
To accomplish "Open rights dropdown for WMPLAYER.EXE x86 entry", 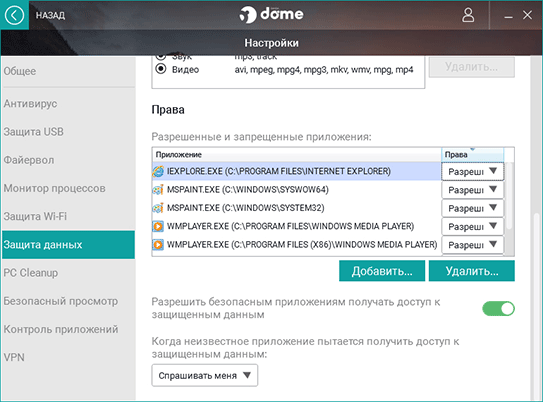I will coord(472,245).
